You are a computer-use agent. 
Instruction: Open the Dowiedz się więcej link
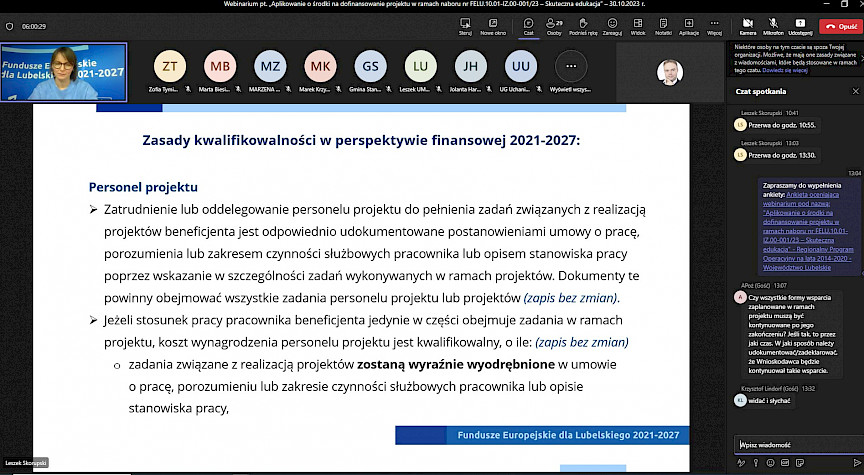[x=785, y=71]
